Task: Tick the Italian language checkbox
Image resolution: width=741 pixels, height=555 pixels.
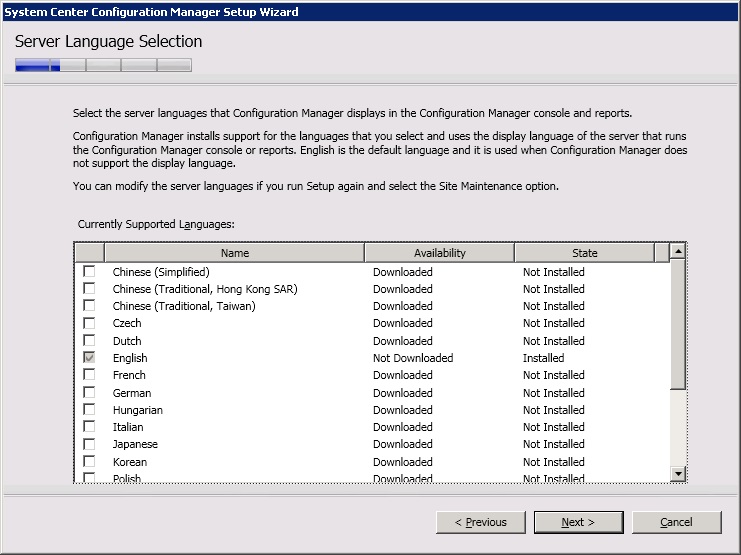Action: pos(90,427)
